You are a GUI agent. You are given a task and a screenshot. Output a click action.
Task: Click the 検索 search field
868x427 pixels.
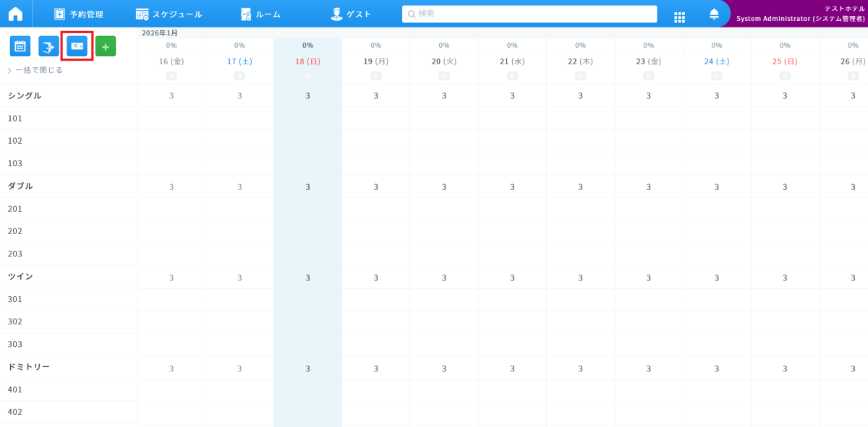(529, 14)
